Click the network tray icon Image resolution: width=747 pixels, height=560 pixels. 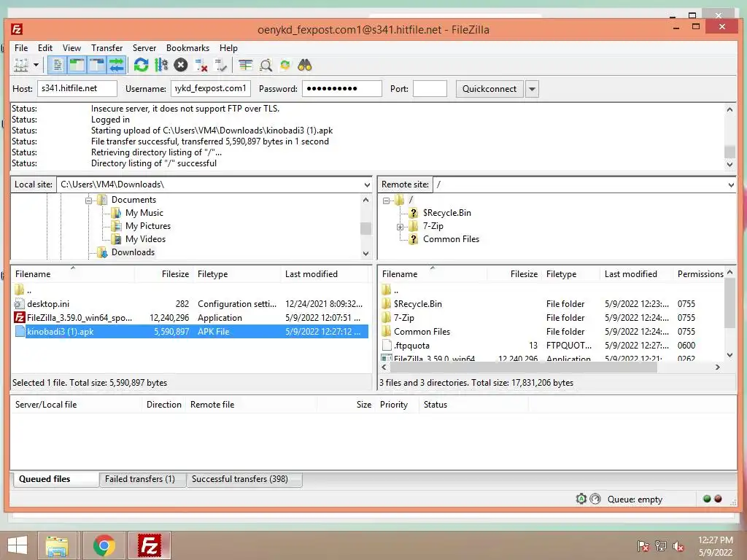click(661, 546)
